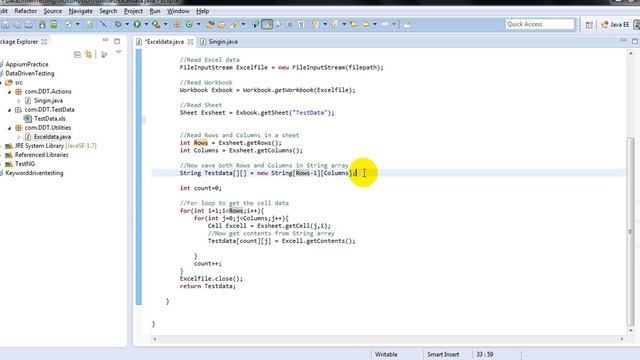The height and width of the screenshot is (360, 640).
Task: Click Next Annotation toolbar icon
Action: coord(315,24)
